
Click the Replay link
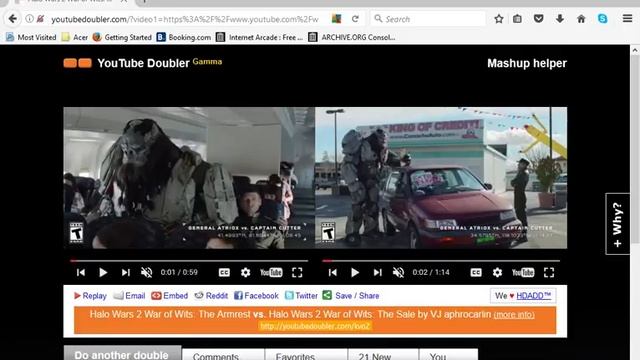click(x=90, y=296)
